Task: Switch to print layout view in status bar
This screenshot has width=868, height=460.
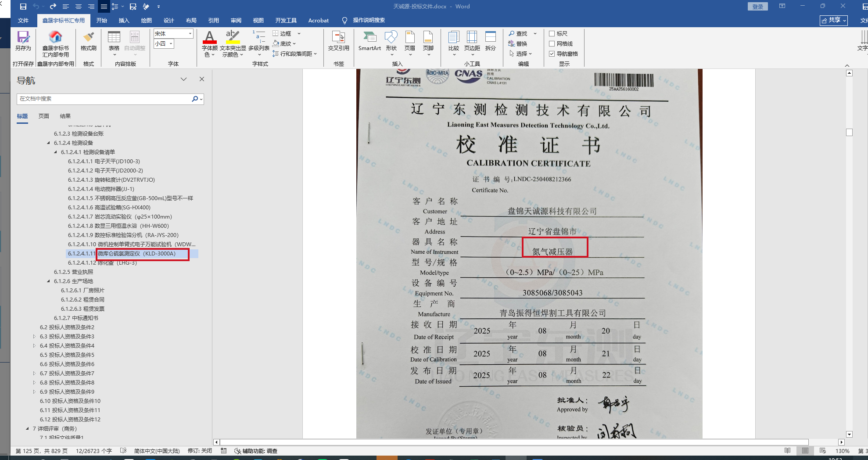Action: point(805,451)
